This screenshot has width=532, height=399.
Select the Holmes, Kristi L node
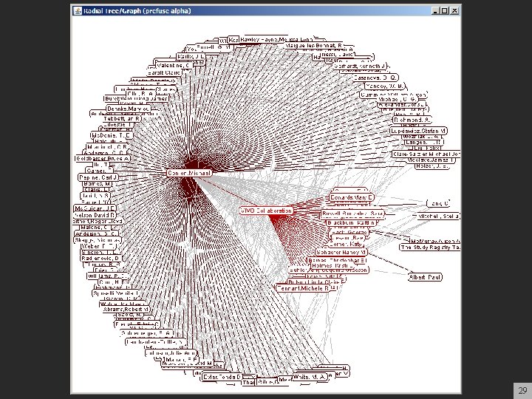point(332,266)
